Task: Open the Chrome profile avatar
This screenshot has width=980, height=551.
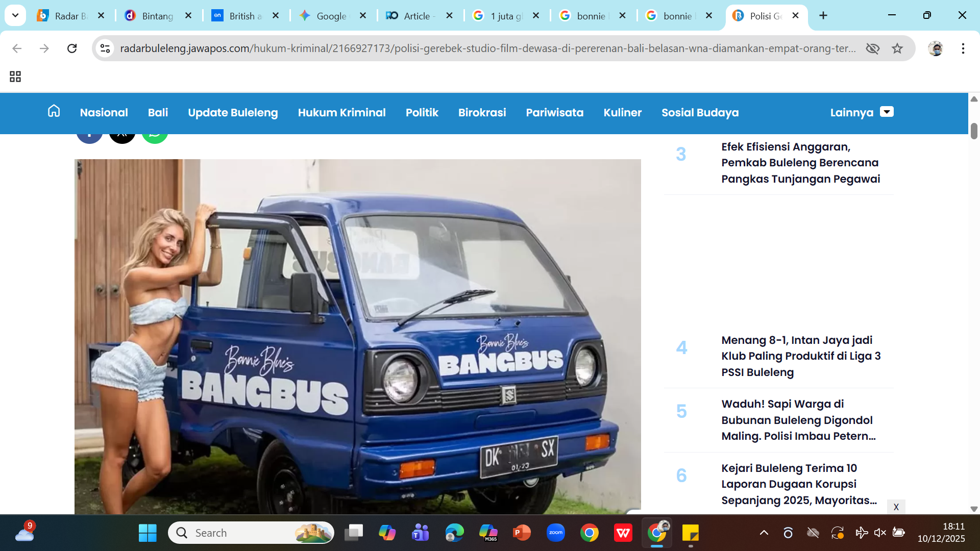Action: point(936,48)
